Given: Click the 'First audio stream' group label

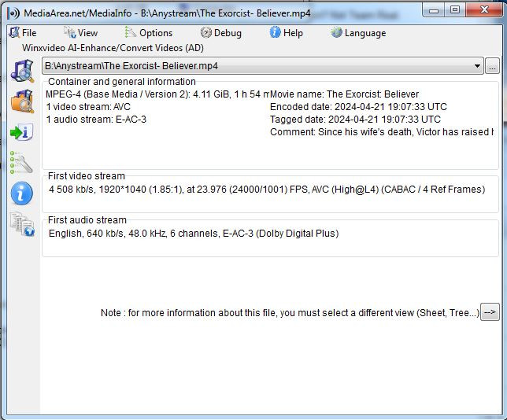Looking at the screenshot, I should (x=87, y=220).
